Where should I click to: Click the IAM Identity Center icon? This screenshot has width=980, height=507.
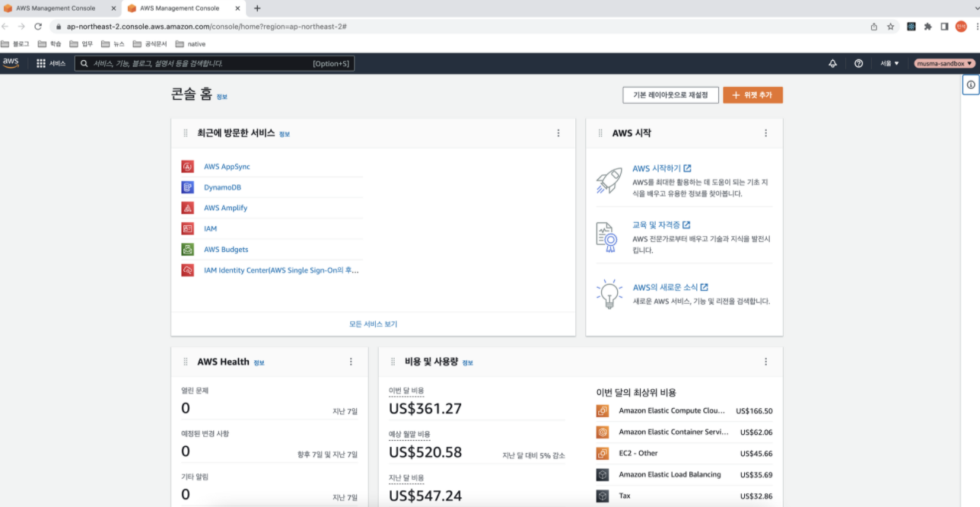coord(188,270)
